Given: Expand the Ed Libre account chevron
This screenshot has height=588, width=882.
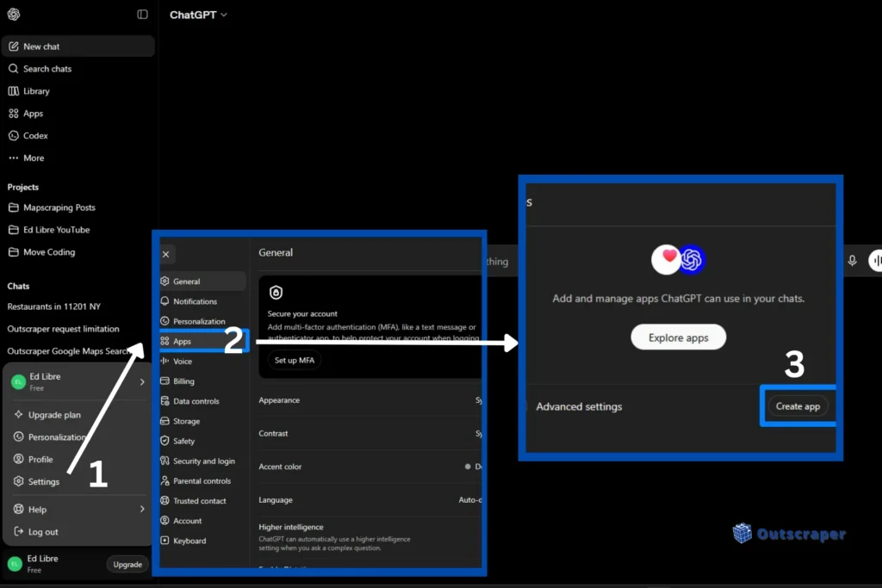Looking at the screenshot, I should tap(142, 381).
